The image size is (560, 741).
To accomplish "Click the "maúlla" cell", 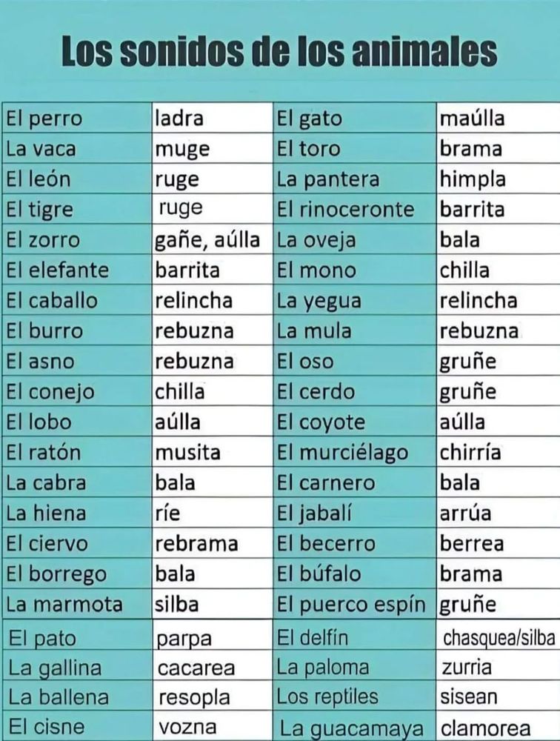I will pos(499,118).
